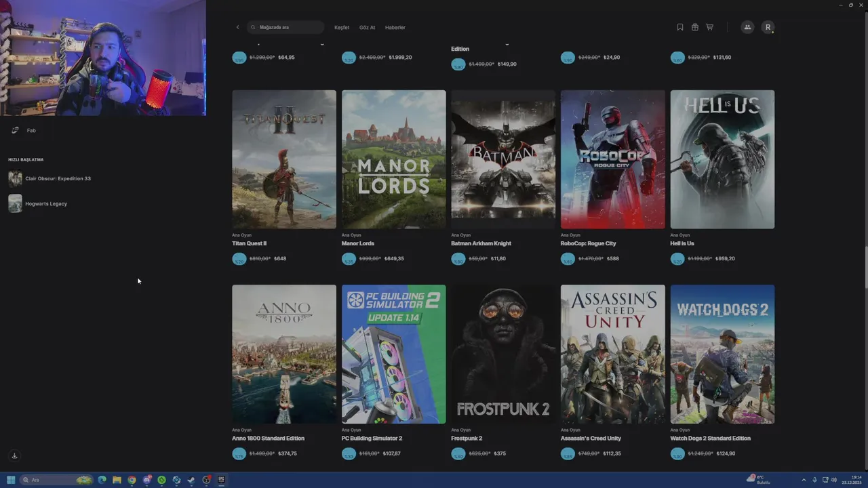
Task: Show hidden system tray icons chevron
Action: (804, 480)
